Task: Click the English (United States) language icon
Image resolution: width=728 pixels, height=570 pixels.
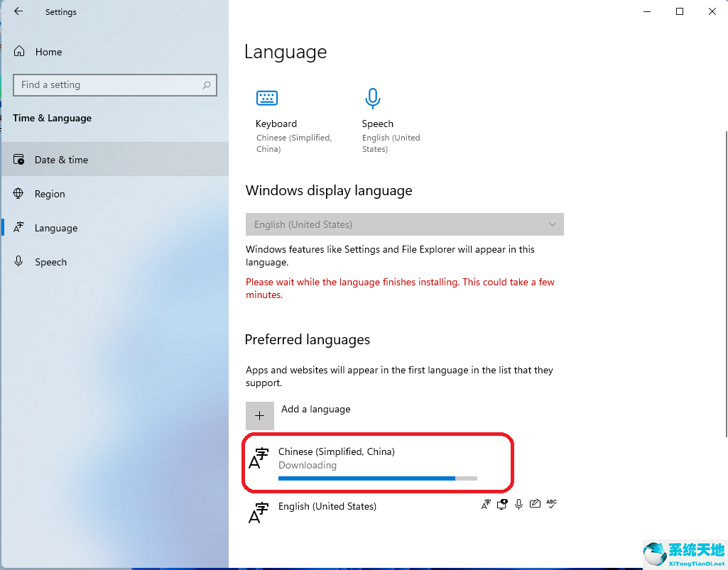Action: click(259, 513)
